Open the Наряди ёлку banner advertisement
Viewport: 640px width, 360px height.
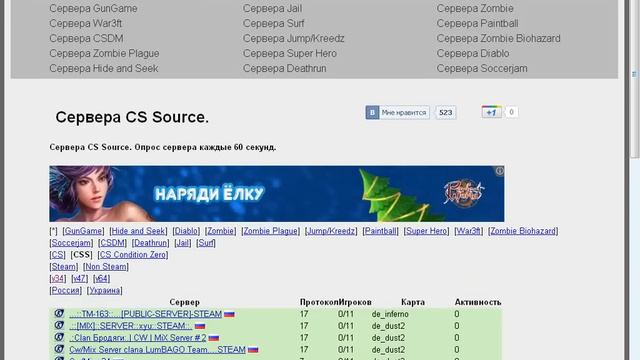[277, 193]
